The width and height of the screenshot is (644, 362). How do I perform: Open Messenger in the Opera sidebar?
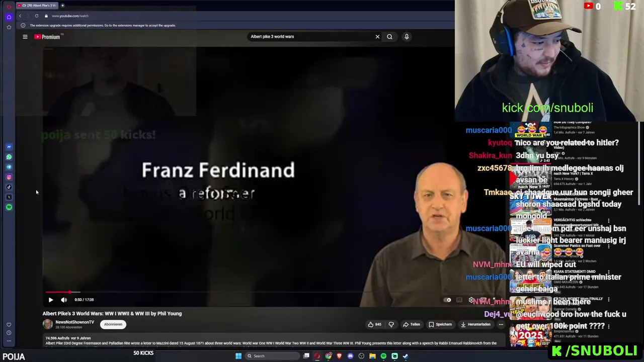(9, 147)
